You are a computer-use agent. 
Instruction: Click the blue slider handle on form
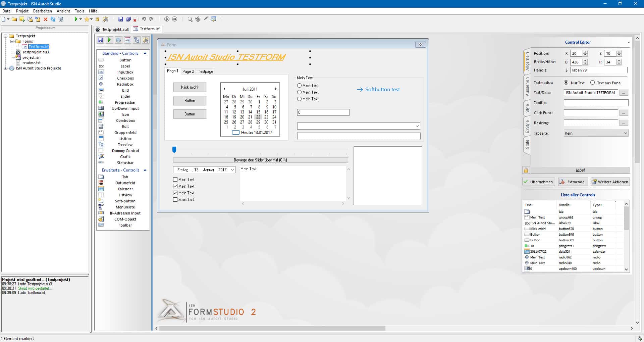tap(174, 150)
